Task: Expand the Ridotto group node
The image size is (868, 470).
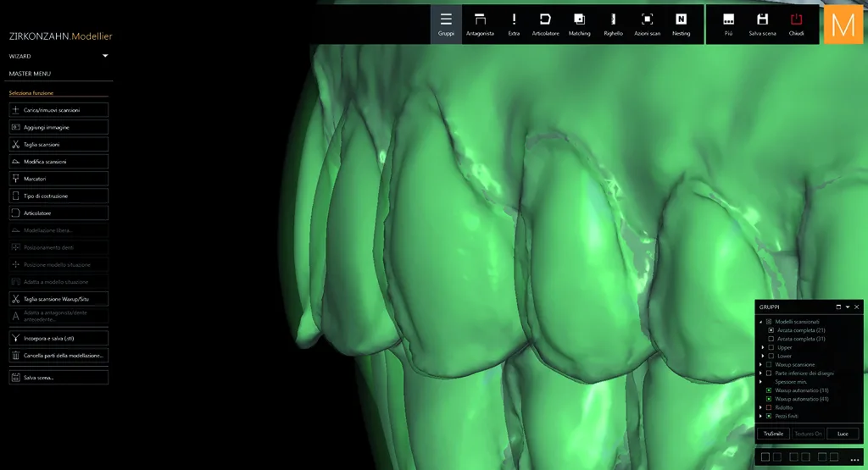Action: tap(760, 407)
